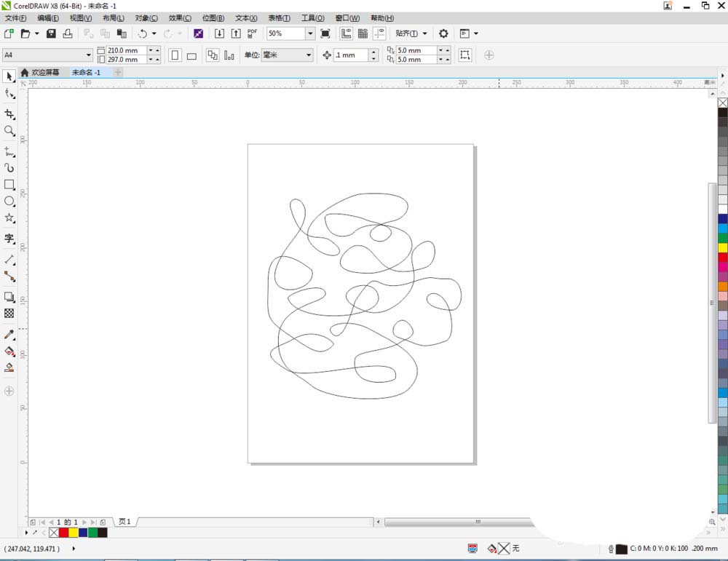
Task: Select the Color Eyedropper tool
Action: 9,335
